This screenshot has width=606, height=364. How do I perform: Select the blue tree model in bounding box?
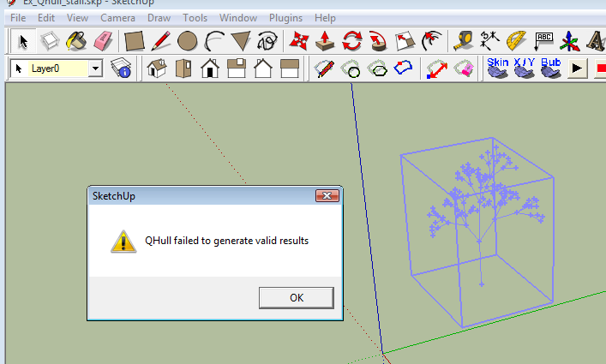click(x=479, y=231)
